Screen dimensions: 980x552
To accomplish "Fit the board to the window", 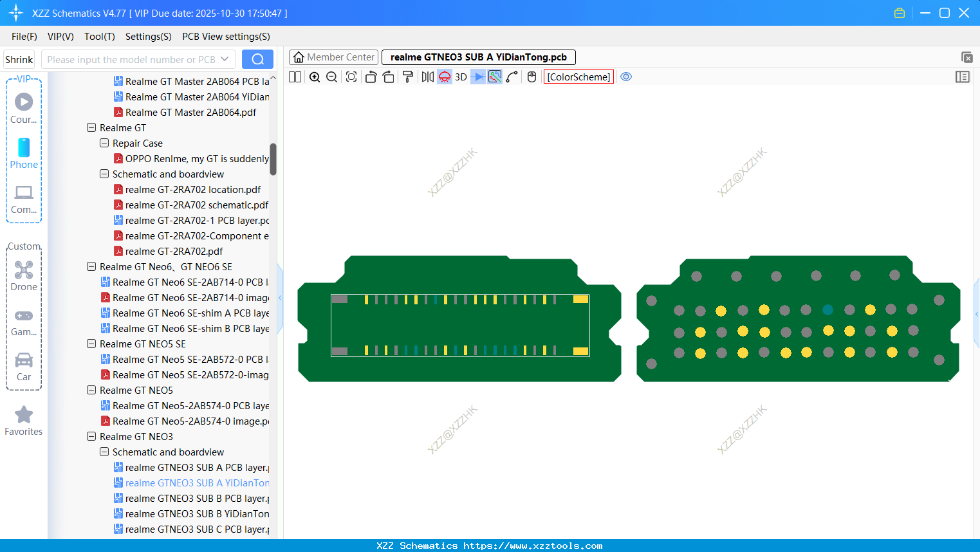I will tap(351, 77).
